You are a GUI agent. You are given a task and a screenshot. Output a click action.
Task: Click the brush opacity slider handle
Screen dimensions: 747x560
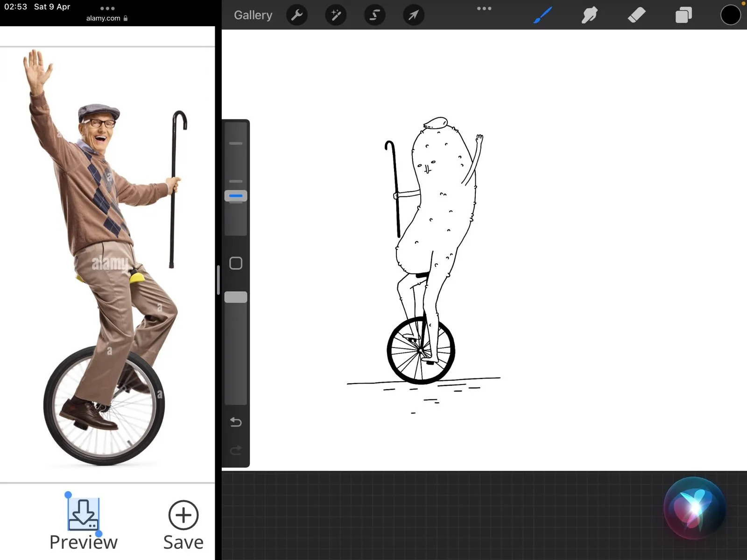tap(236, 297)
